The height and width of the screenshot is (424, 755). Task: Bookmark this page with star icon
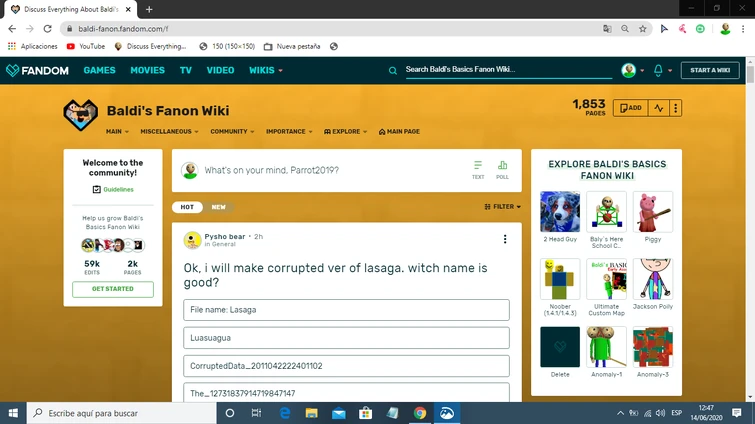[643, 29]
